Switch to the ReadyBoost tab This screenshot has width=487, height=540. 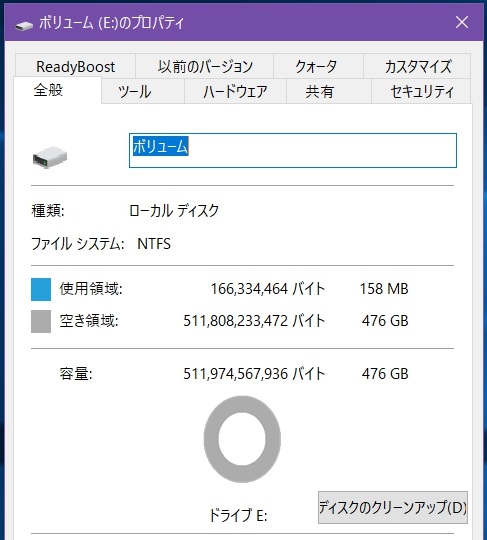pos(75,66)
